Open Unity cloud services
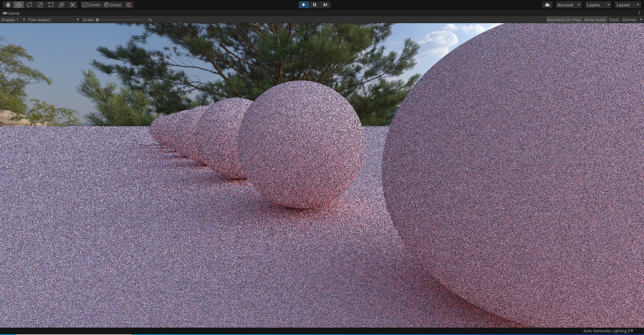Viewport: 644px width, 335px height. coord(547,5)
